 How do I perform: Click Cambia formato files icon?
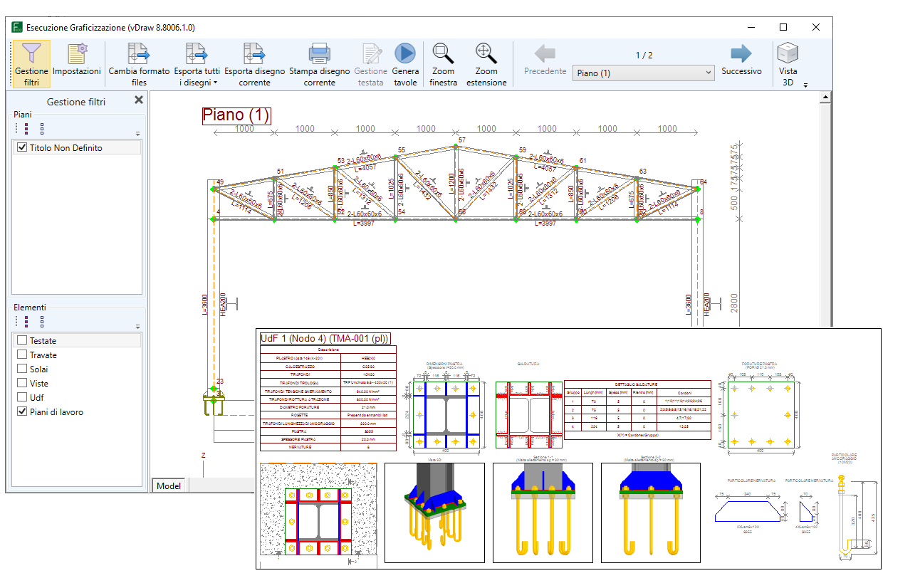point(139,53)
